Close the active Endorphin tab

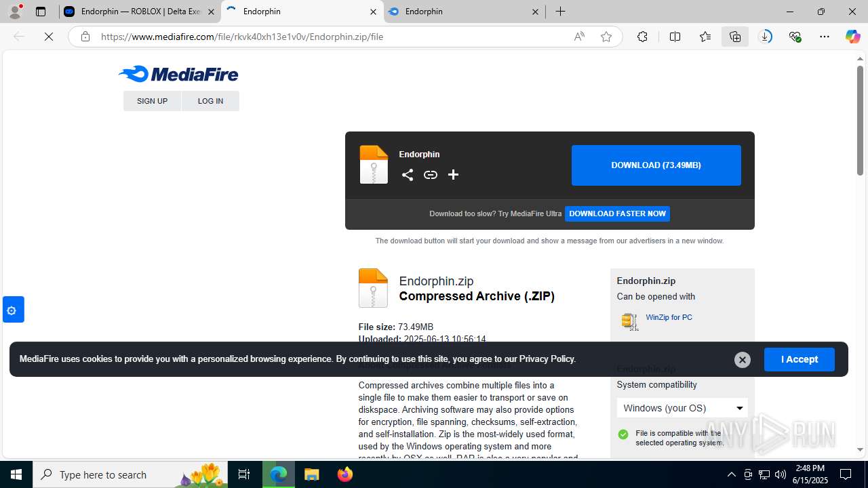[x=373, y=12]
